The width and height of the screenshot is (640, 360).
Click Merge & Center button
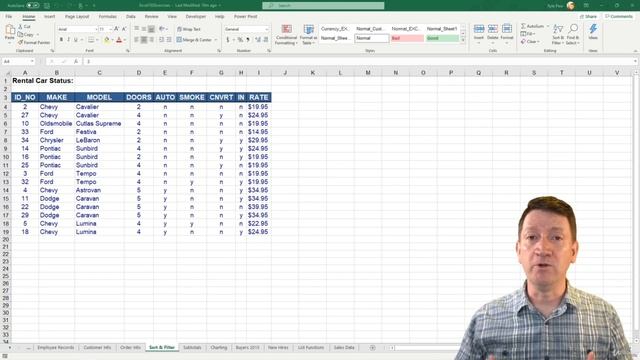[194, 40]
